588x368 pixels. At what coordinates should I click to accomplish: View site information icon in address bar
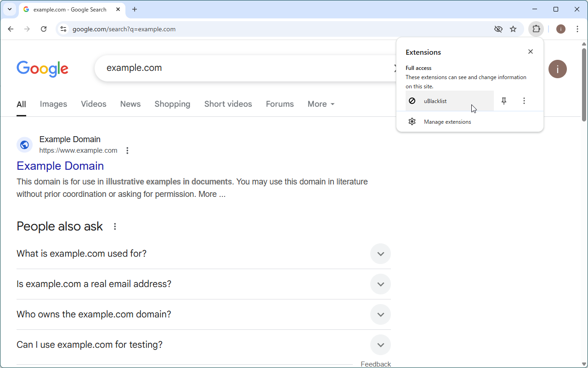point(63,29)
